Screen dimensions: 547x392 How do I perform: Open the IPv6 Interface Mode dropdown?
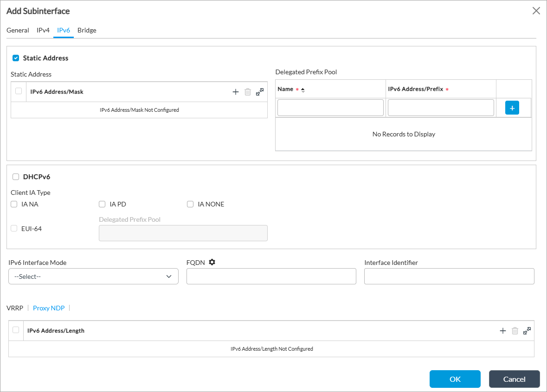click(93, 276)
